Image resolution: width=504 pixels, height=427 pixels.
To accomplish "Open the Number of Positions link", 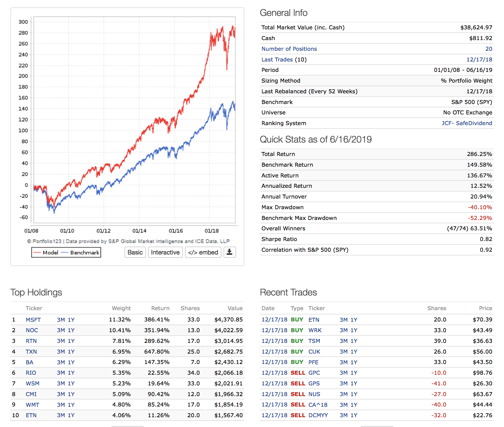I will (289, 49).
